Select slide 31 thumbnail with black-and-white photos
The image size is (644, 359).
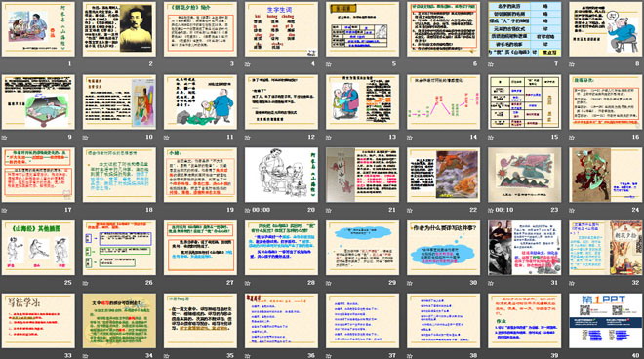point(525,248)
